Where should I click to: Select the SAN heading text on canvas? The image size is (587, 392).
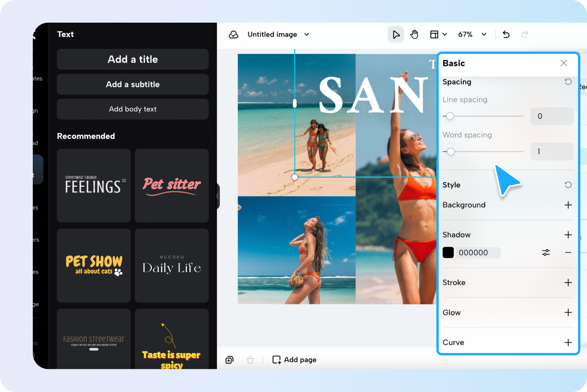point(374,95)
